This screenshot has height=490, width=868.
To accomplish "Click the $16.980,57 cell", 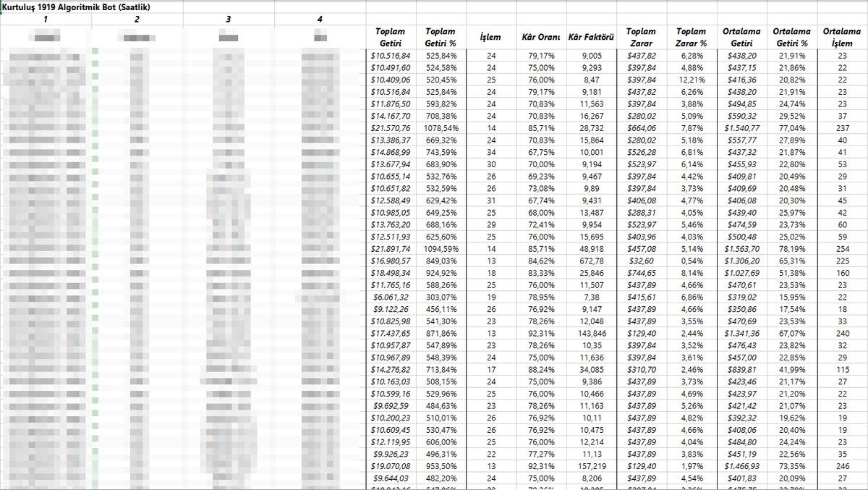I will tap(391, 261).
